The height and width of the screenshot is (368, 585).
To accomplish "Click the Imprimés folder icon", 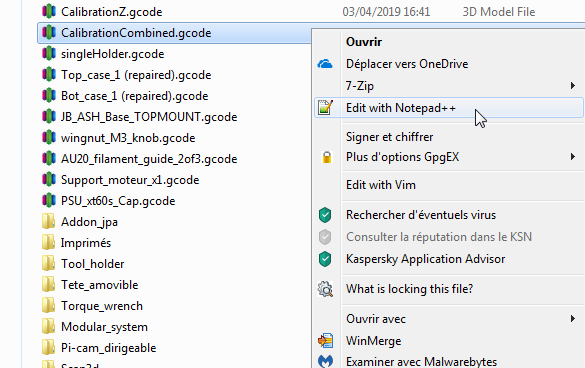I will (49, 242).
